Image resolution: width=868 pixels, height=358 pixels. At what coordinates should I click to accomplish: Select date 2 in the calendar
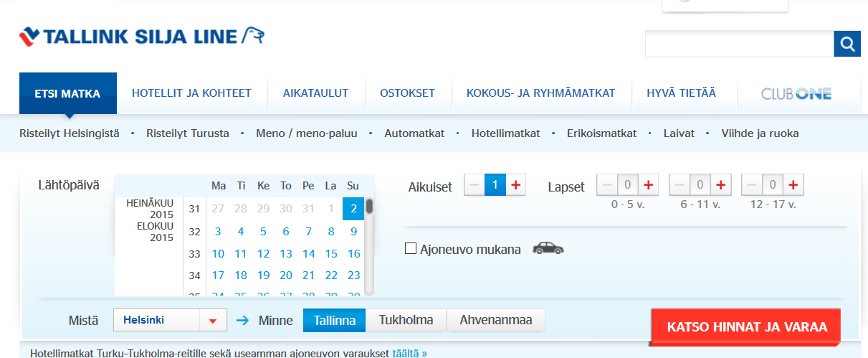353,209
